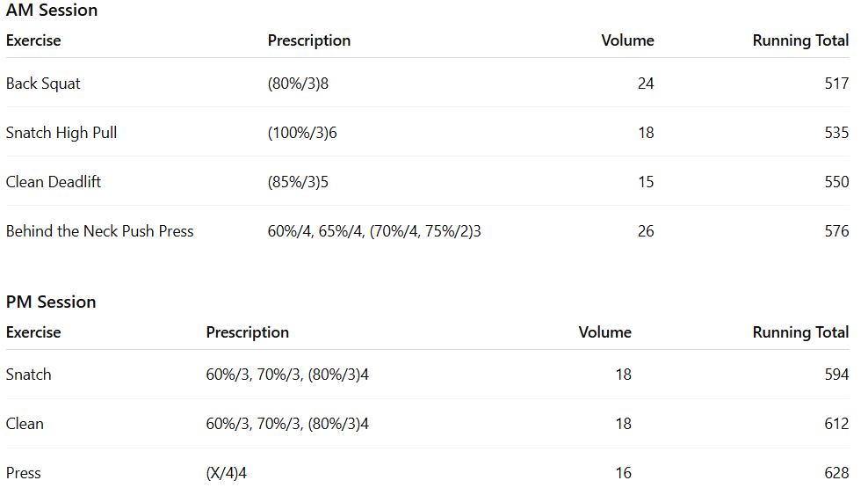868x495 pixels.
Task: Select the Push Press prescription text
Action: [374, 231]
